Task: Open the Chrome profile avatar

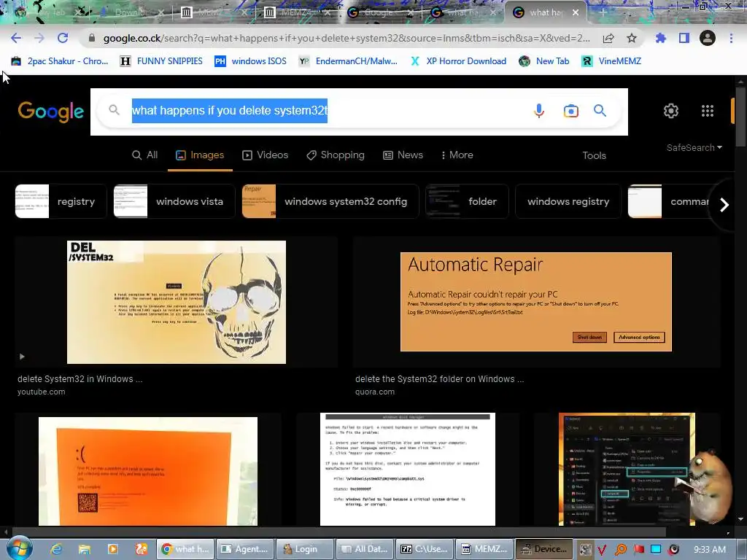Action: [x=708, y=38]
